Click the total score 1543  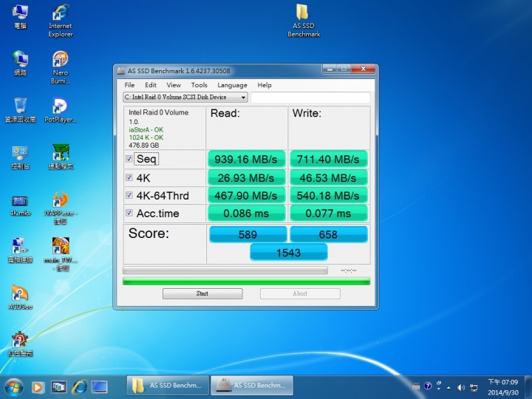(x=288, y=253)
